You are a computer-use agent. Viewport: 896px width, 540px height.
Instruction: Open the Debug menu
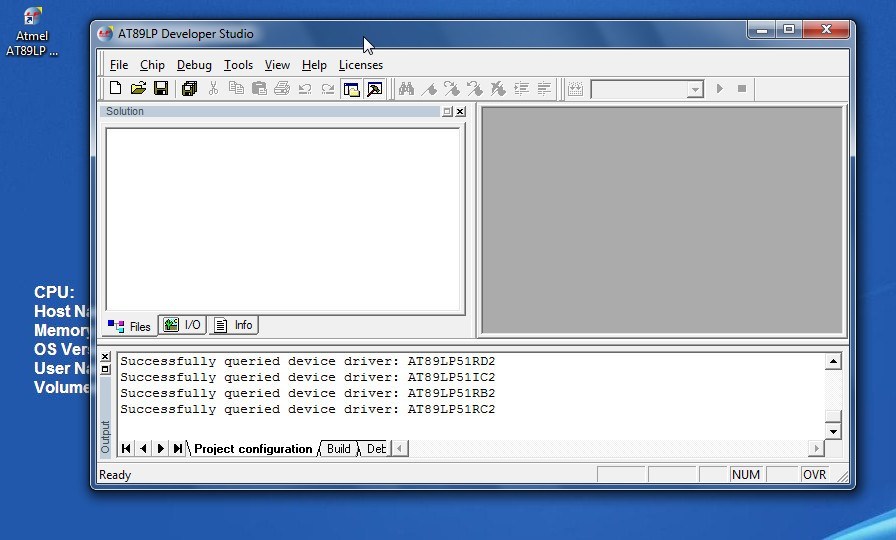click(194, 65)
